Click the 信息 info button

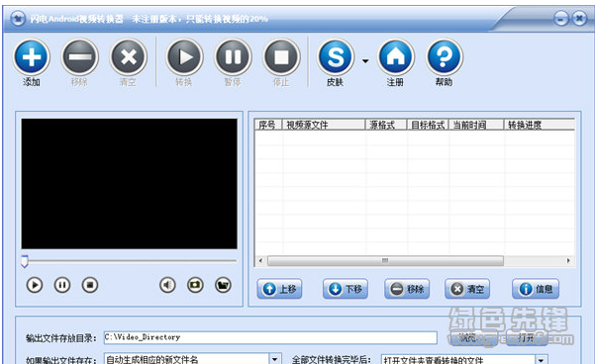(x=535, y=289)
